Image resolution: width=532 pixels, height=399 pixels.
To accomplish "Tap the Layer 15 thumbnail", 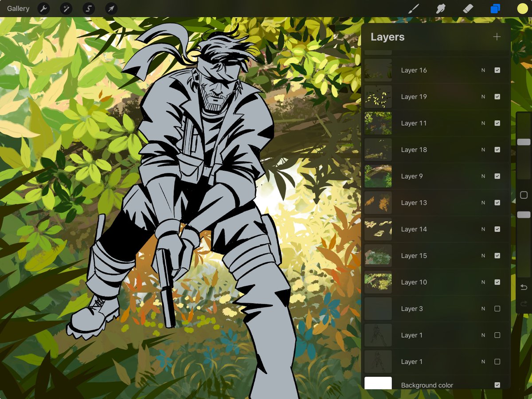I will (378, 256).
